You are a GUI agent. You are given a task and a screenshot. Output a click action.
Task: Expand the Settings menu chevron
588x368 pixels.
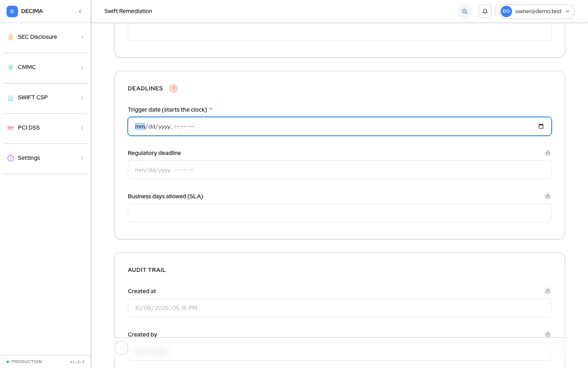pyautogui.click(x=82, y=158)
